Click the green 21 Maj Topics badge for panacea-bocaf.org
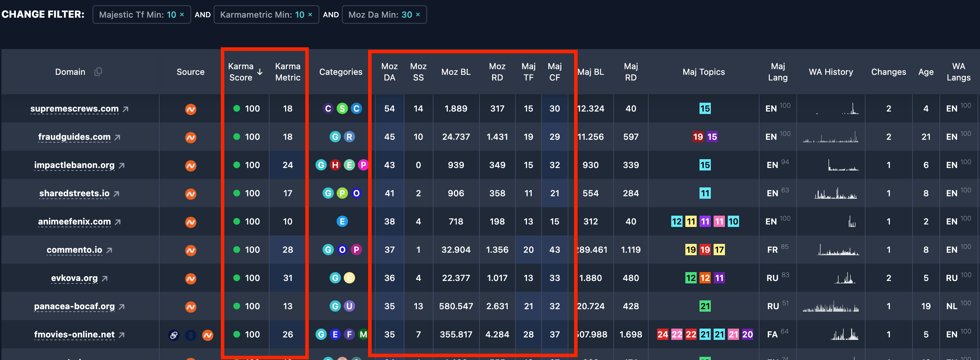This screenshot has width=980, height=360. pos(706,306)
